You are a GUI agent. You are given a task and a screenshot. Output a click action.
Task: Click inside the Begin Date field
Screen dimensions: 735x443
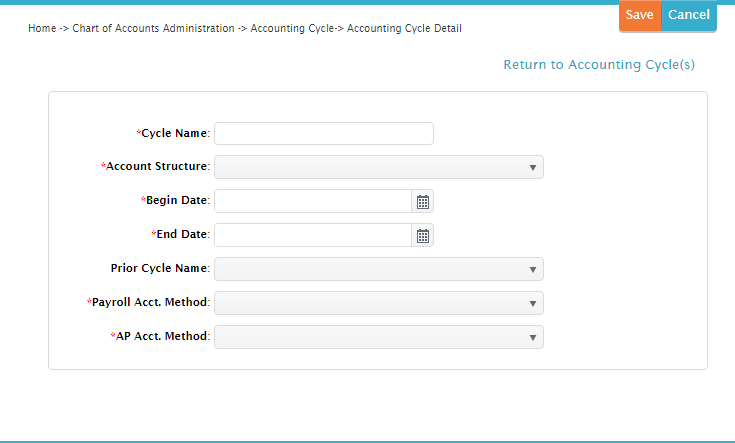[313, 201]
